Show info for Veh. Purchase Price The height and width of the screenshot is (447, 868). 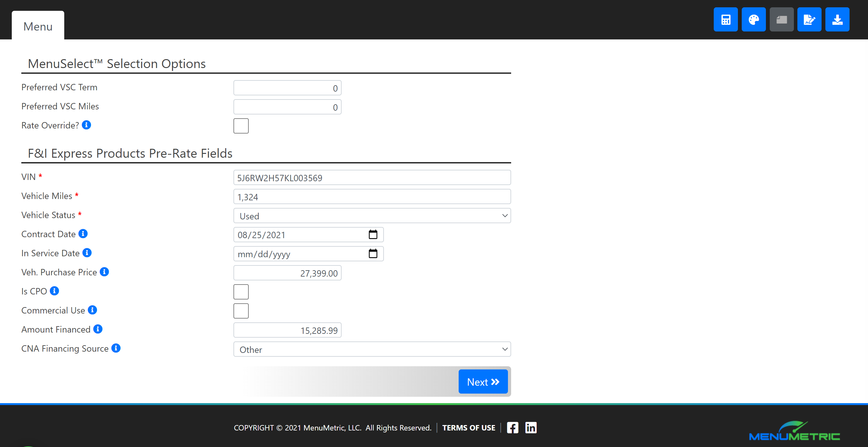[x=104, y=272]
